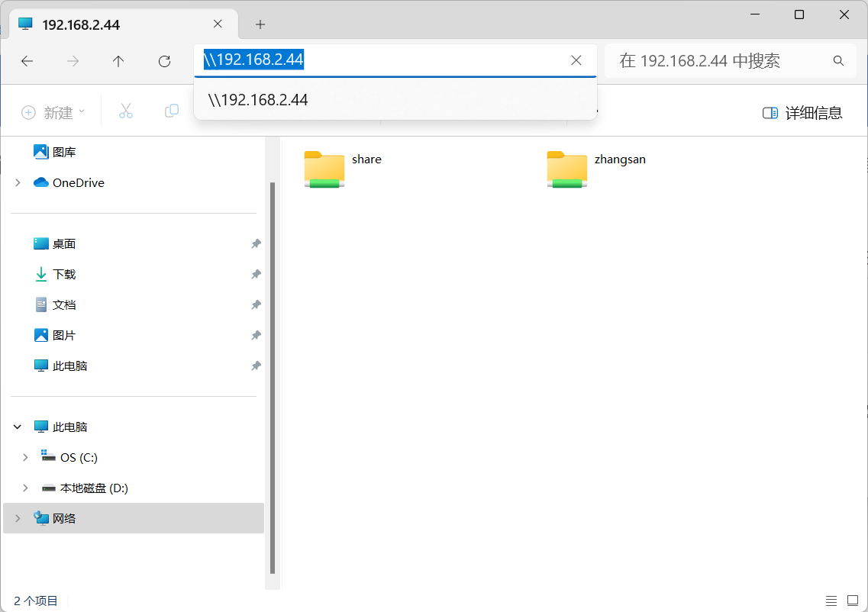Go back to previous folder
The height and width of the screenshot is (612, 868).
click(27, 61)
